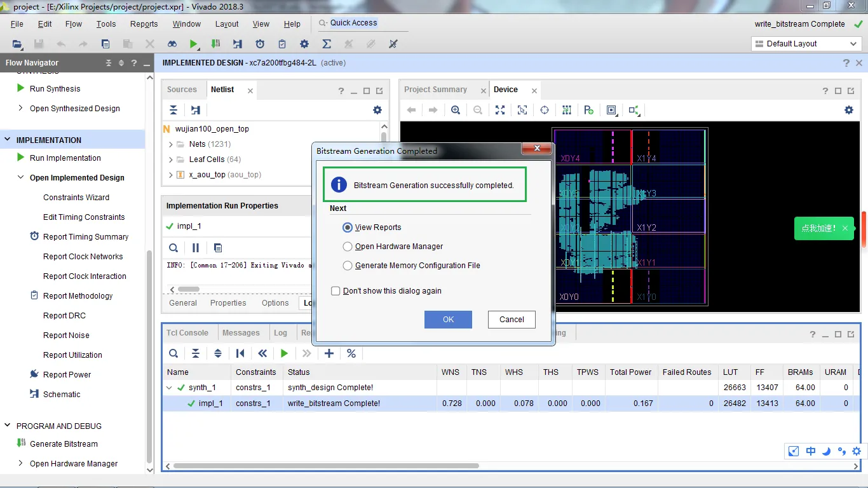Screen dimensions: 868x488
Task: Open Settings gear in main toolbar
Action: point(304,44)
